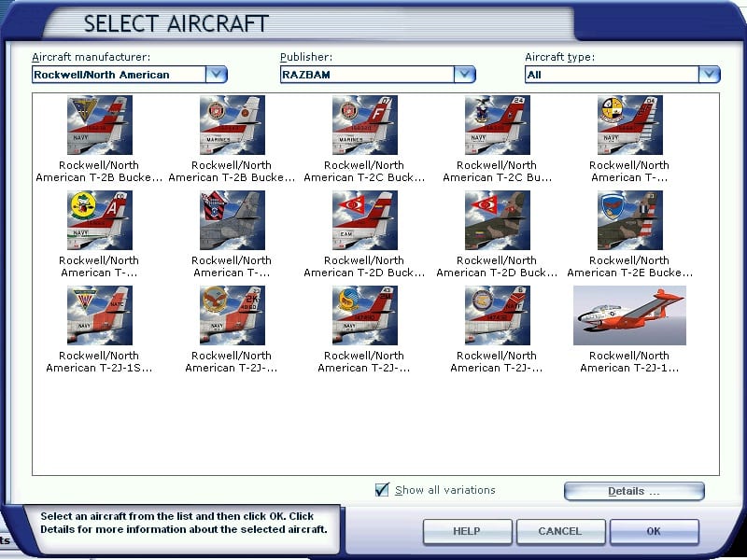
Task: Pick the T-2C Marines tail with letter F
Action: coord(364,125)
